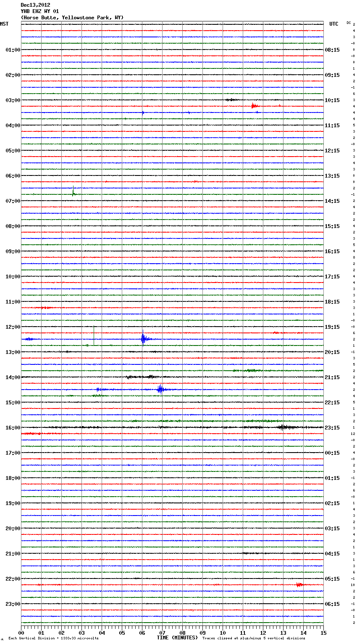Click the 00 tick on the minutes axis
The width and height of the screenshot is (357, 644).
(21, 633)
